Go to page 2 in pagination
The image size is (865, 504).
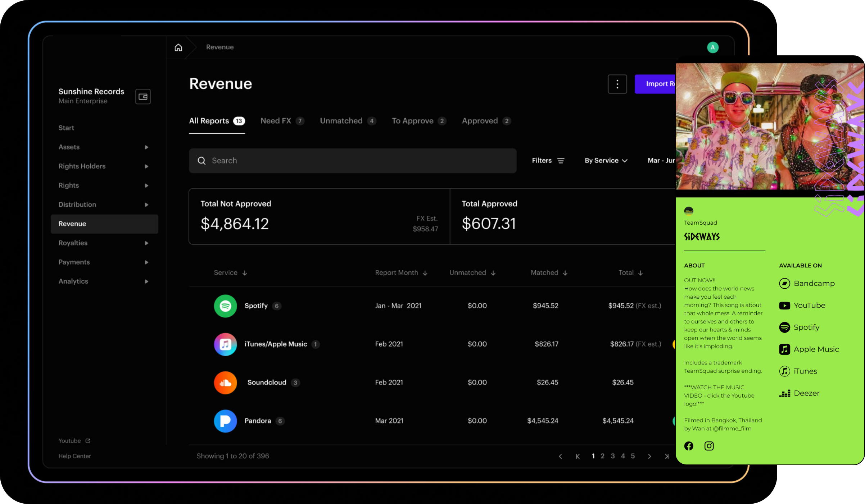[x=603, y=456]
